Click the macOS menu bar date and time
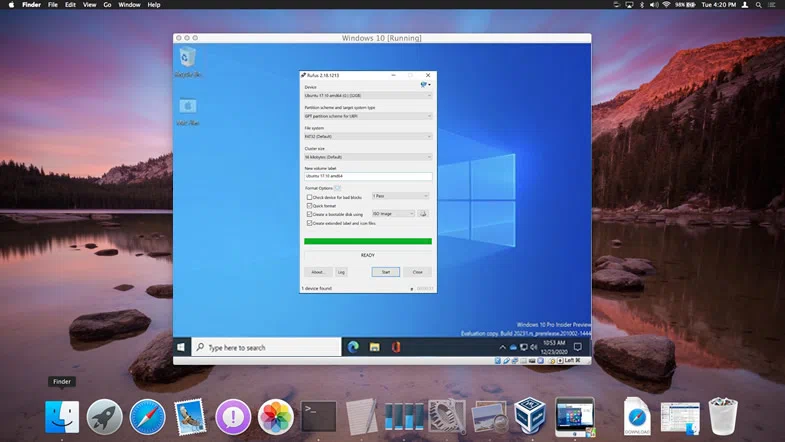Screen dimensions: 785x442 coord(718,5)
